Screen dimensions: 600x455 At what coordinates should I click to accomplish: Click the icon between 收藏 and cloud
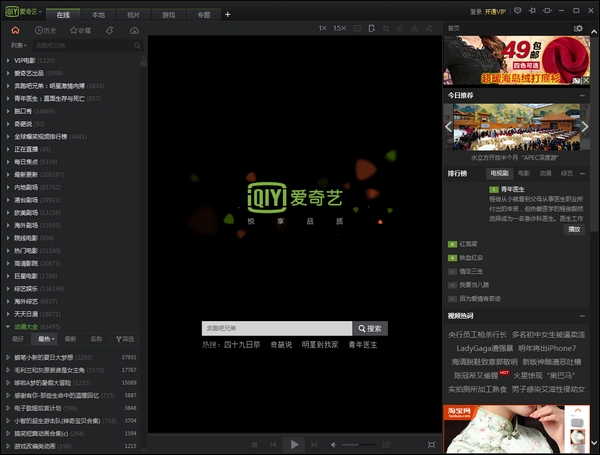110,31
